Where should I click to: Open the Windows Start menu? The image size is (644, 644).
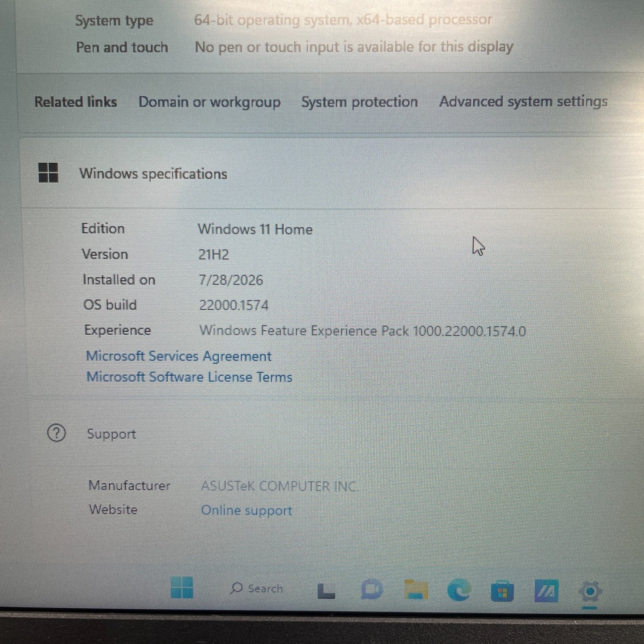click(x=182, y=588)
